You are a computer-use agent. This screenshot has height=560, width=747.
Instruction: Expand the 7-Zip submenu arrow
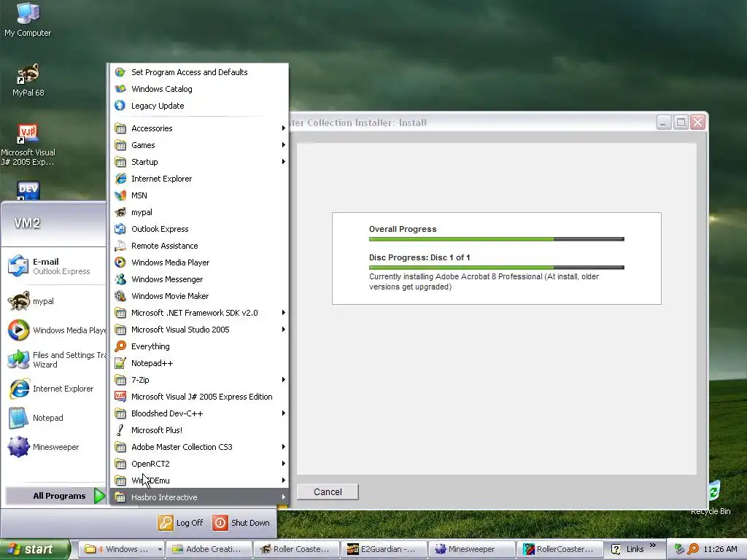(284, 380)
